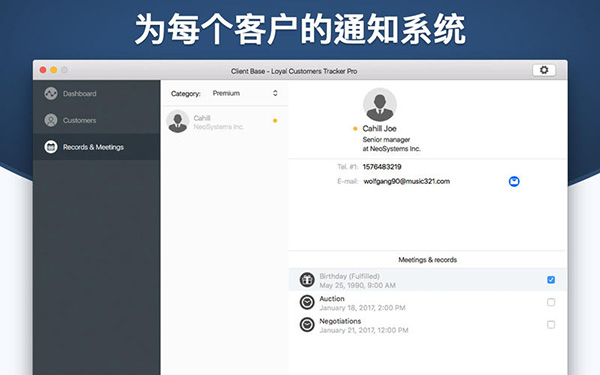600x375 pixels.
Task: Click the Negotiations clock icon
Action: (x=307, y=325)
